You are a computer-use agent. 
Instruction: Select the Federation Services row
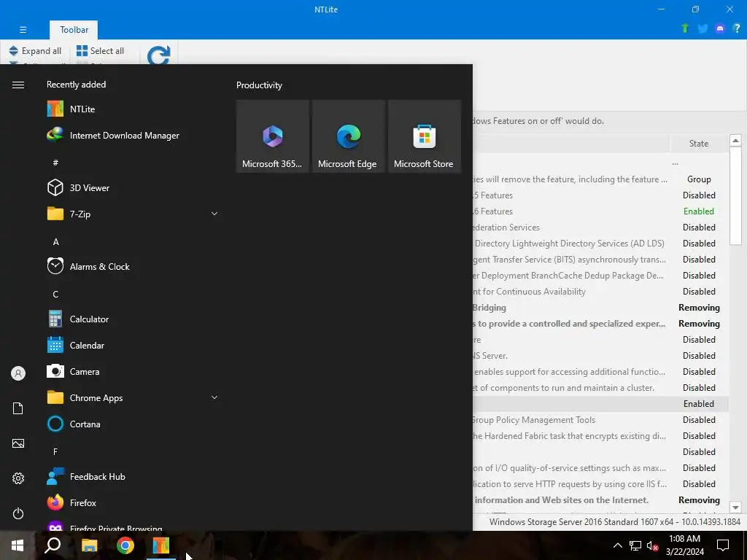[x=600, y=227]
